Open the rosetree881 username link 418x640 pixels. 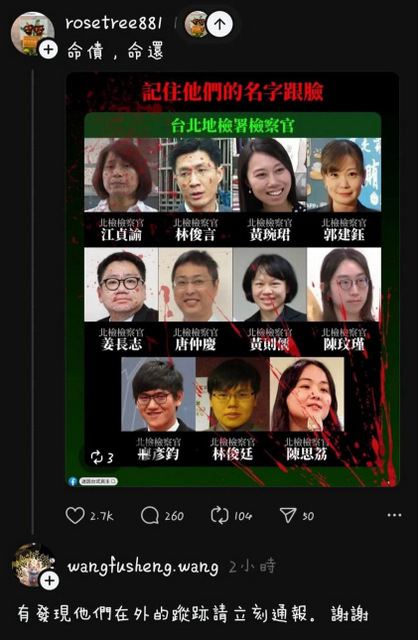(x=114, y=23)
